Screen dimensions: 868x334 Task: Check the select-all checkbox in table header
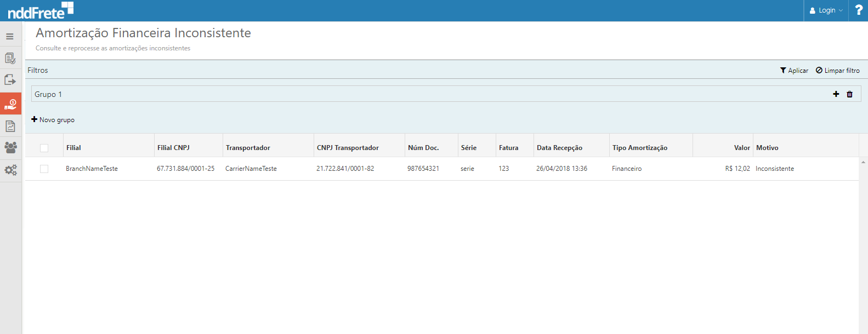coord(44,148)
